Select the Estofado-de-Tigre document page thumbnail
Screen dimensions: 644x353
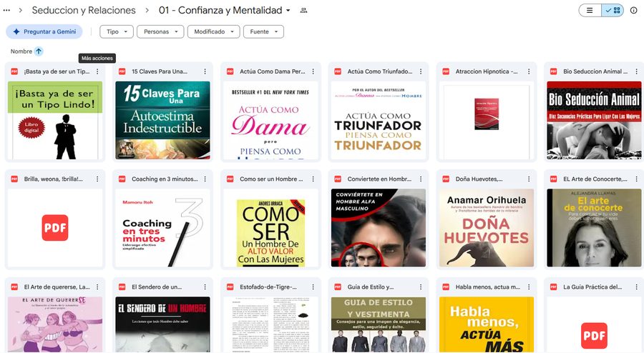(x=270, y=324)
